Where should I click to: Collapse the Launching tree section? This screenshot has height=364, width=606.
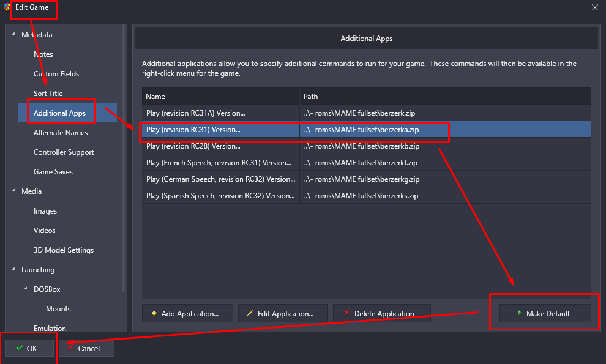(x=13, y=269)
